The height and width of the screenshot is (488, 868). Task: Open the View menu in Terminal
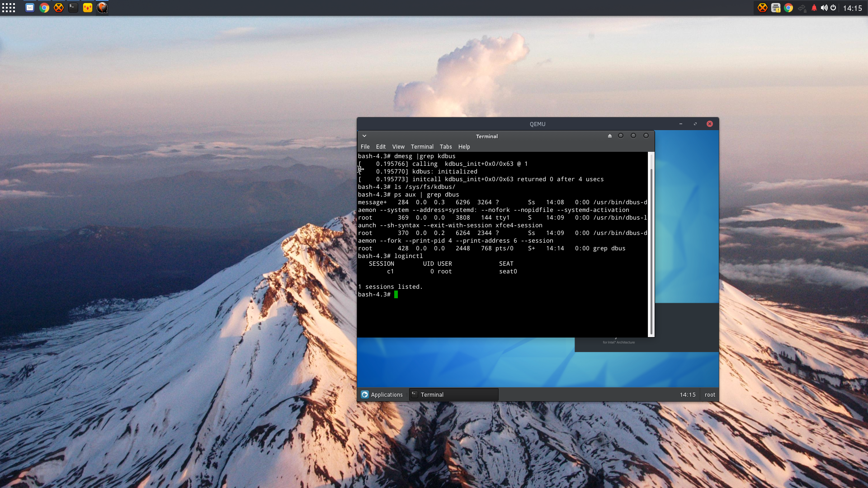(x=398, y=147)
